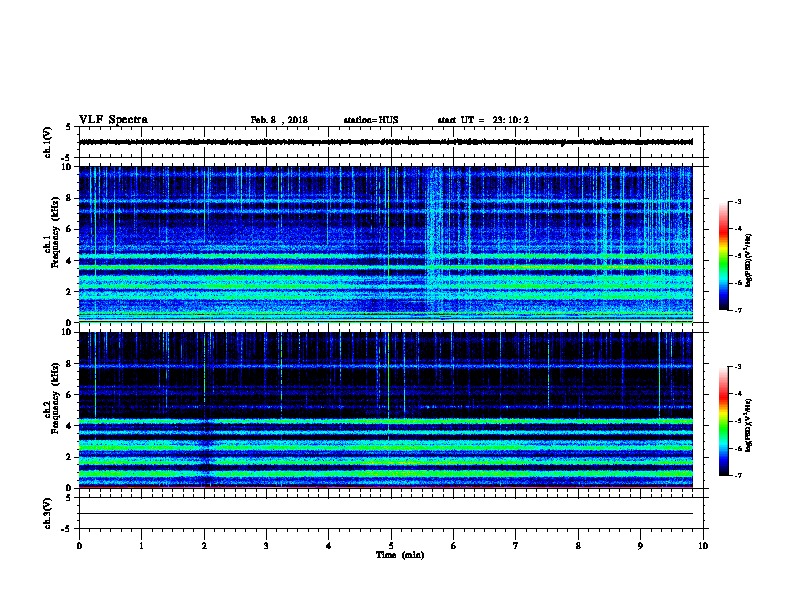The height and width of the screenshot is (612, 792).
Task: Click time axis tick label "7"
Action: pyautogui.click(x=516, y=546)
